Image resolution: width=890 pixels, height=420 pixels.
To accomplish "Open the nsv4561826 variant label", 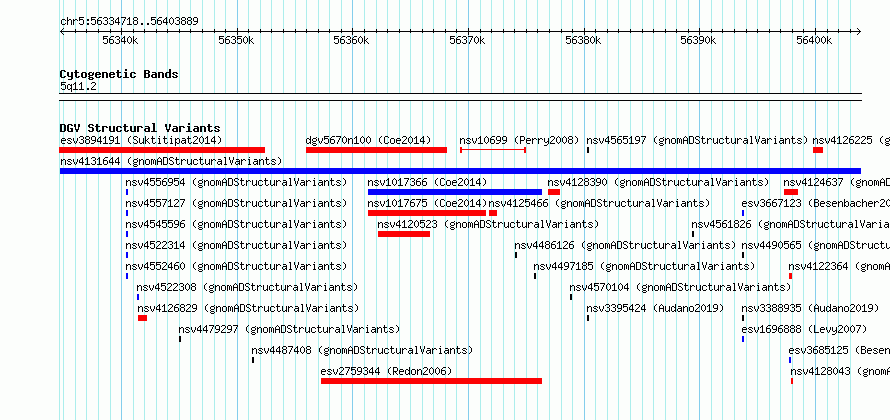I will pyautogui.click(x=791, y=224).
